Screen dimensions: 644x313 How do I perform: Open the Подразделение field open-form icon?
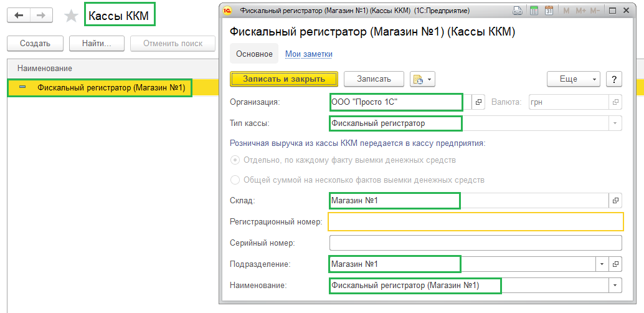pyautogui.click(x=615, y=264)
